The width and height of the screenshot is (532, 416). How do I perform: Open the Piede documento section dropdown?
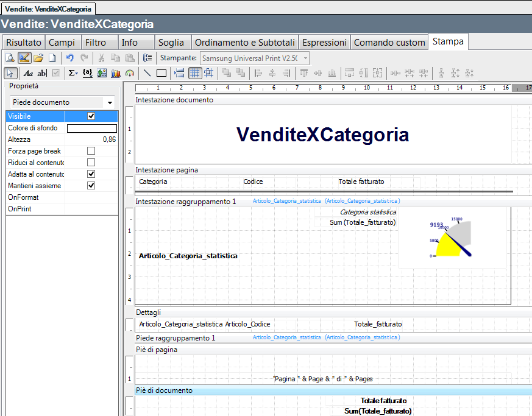point(110,103)
